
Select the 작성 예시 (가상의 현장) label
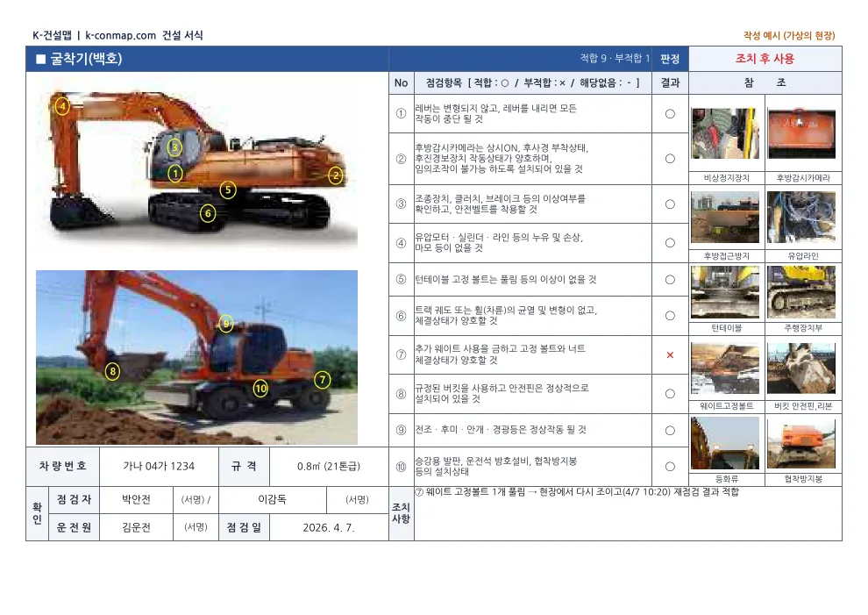pos(789,35)
